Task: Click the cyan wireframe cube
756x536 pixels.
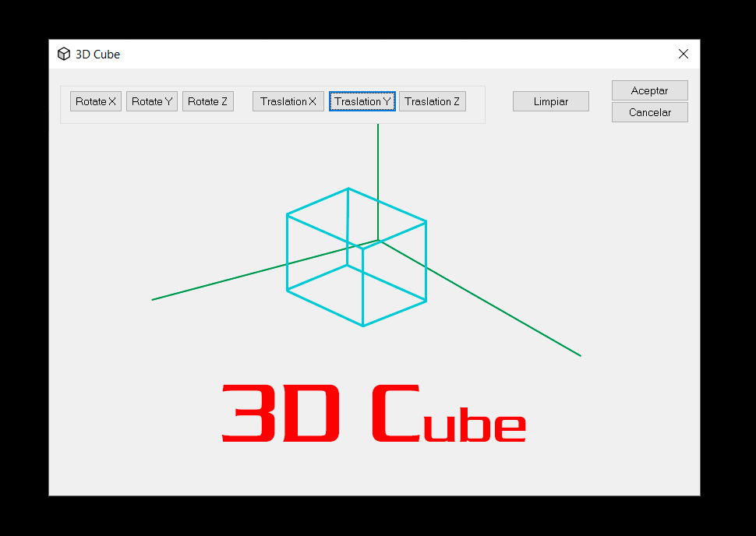Action: click(357, 257)
